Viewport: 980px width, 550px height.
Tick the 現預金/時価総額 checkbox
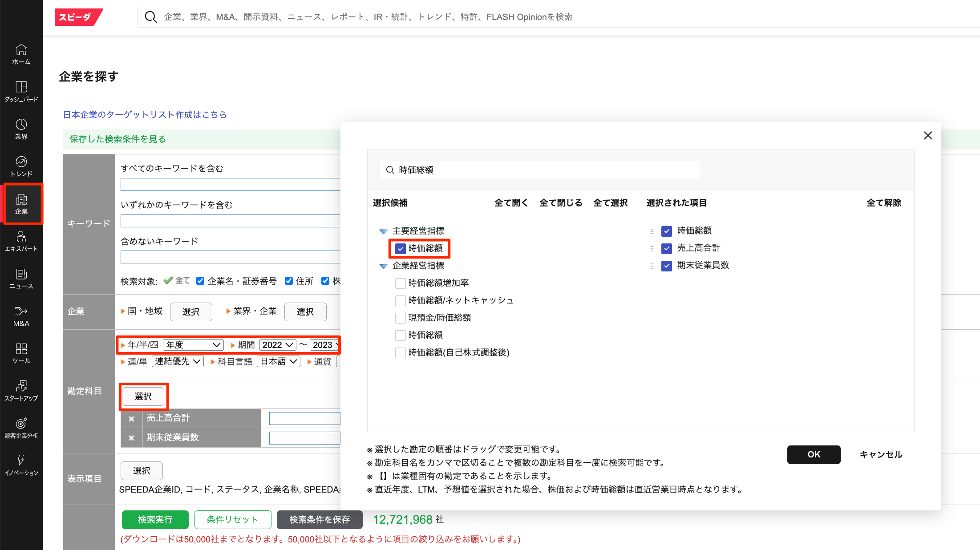(401, 318)
